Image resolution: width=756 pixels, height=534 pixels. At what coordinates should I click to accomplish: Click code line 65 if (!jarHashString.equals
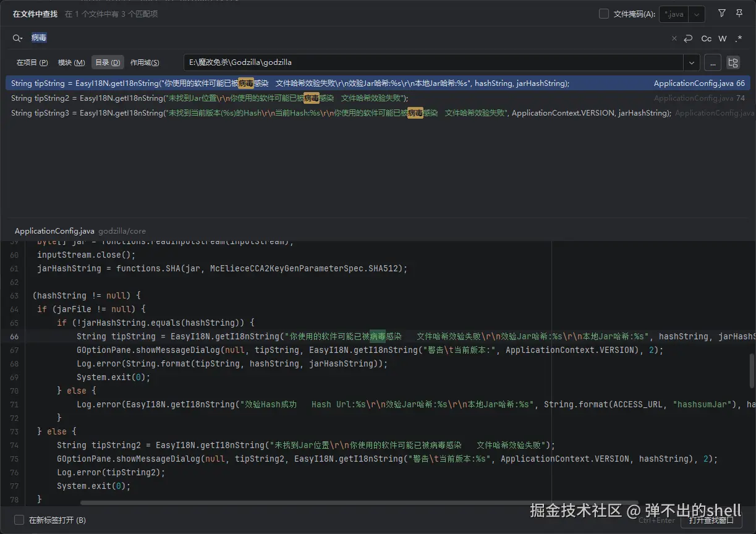tap(156, 323)
